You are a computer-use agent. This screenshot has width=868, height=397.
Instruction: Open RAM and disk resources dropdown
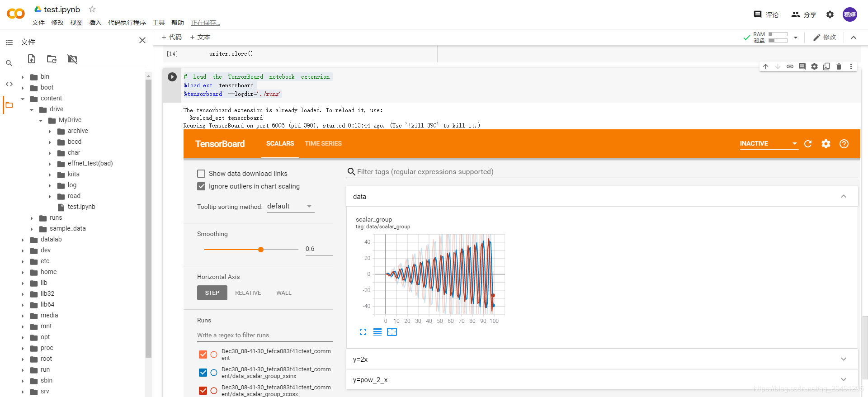796,38
